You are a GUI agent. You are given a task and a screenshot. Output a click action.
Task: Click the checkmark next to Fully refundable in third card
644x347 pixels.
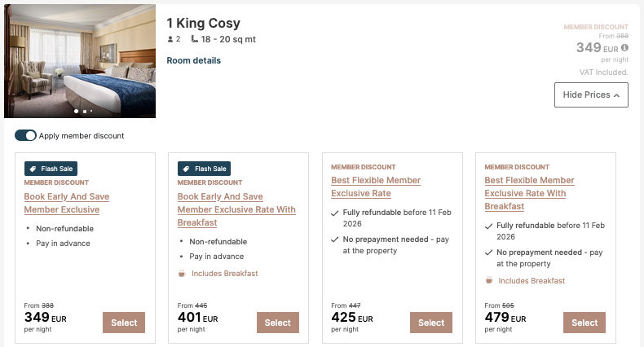tap(335, 213)
